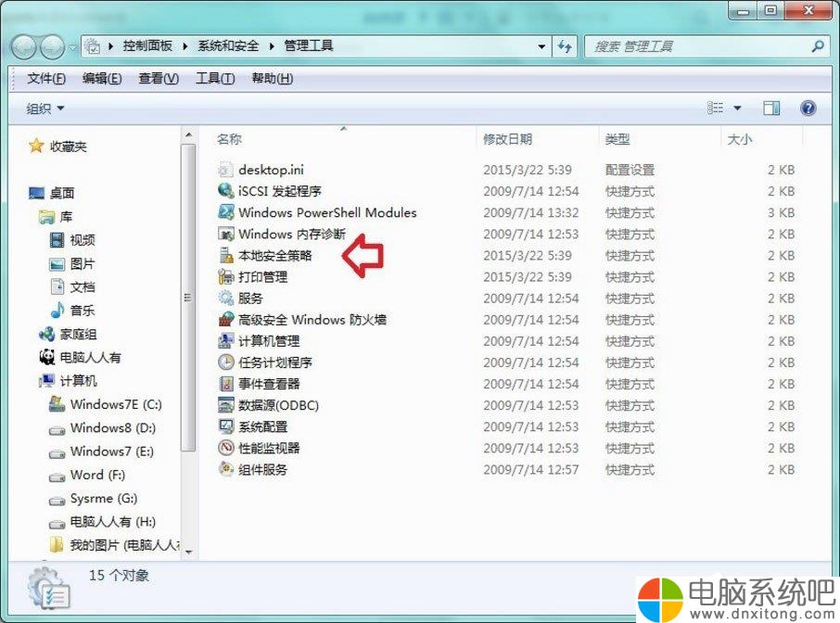Click the navigation pane scrollbar thumb
Viewport: 840px width, 623px height.
[188, 298]
